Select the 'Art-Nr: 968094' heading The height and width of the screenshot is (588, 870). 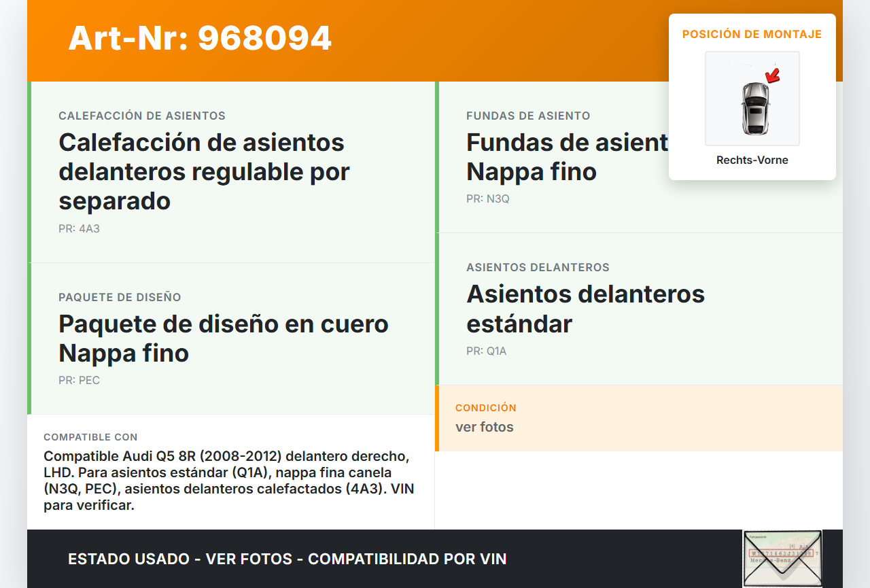(200, 38)
